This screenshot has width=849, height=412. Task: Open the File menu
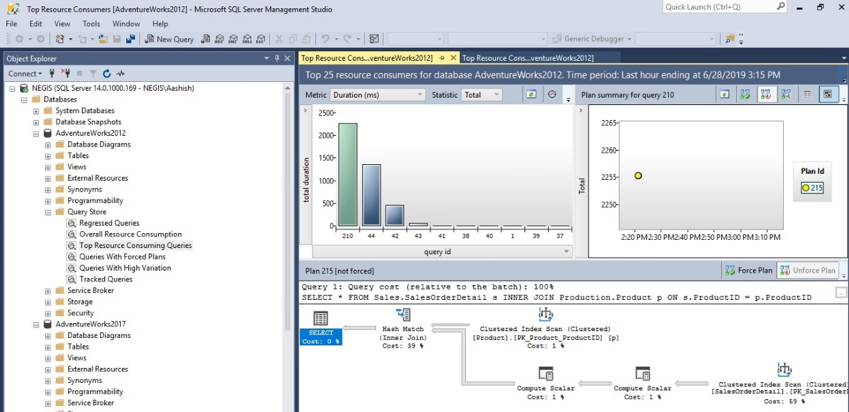pyautogui.click(x=11, y=24)
